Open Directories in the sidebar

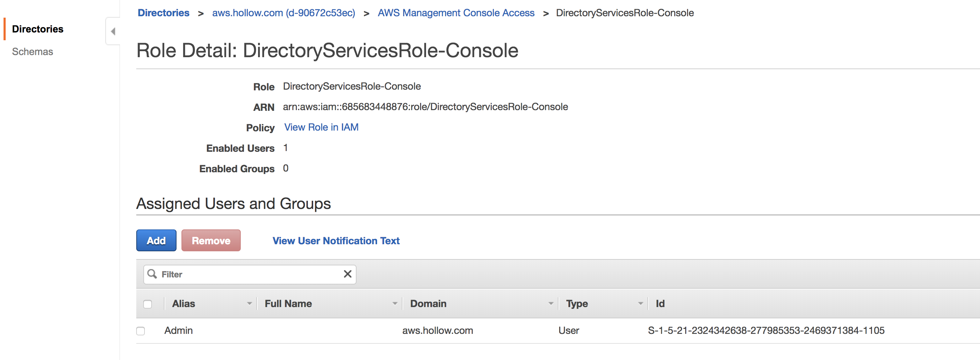click(38, 29)
